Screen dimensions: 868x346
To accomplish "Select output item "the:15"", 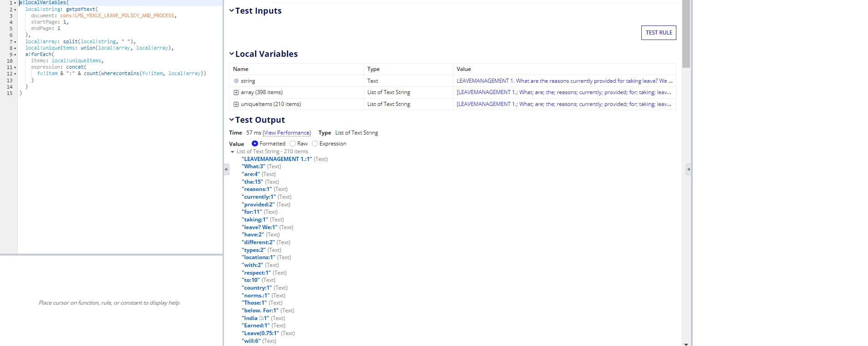I will (253, 182).
